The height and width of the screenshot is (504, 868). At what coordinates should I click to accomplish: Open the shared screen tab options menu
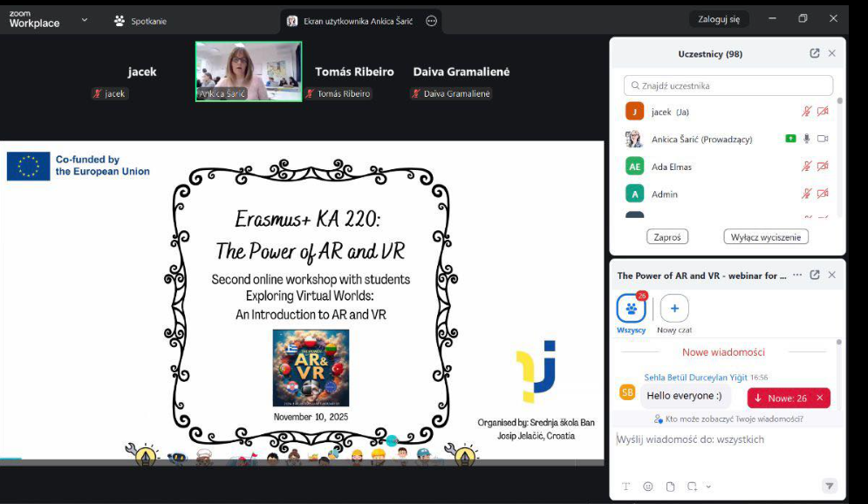[x=431, y=21]
